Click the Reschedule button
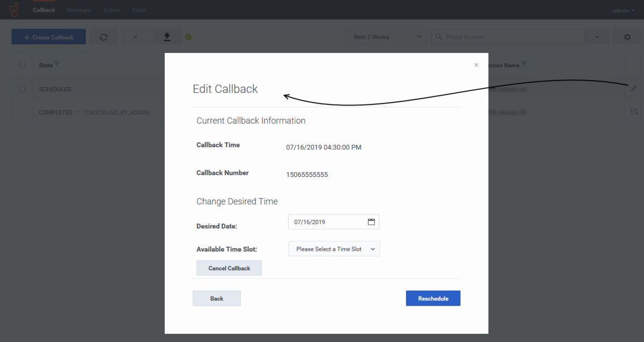Image resolution: width=644 pixels, height=342 pixels. point(433,299)
